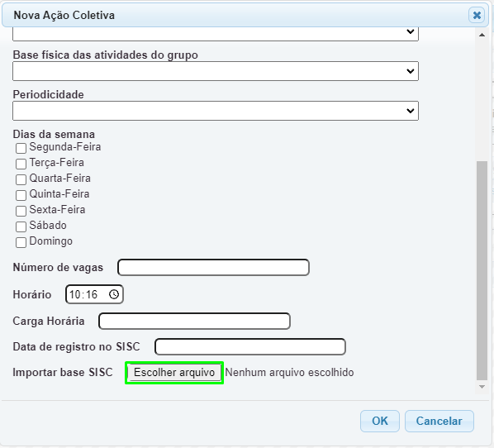Enable the Quarta-Feira checkbox
494x448 pixels.
[21, 179]
